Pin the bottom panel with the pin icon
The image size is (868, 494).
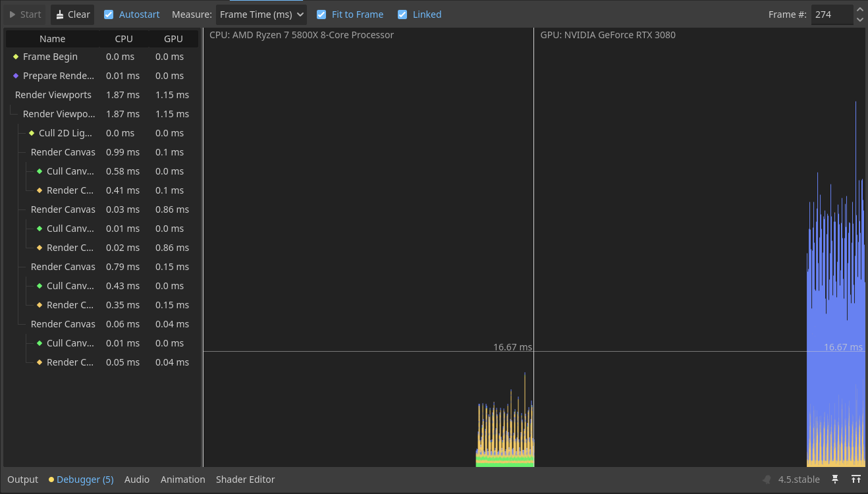[x=835, y=480]
